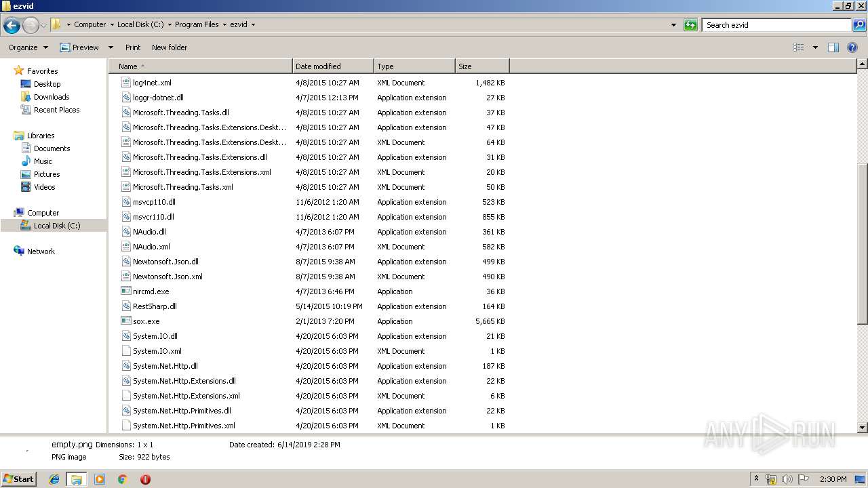868x488 pixels.
Task: Click the scrollbar down arrow
Action: 862,428
